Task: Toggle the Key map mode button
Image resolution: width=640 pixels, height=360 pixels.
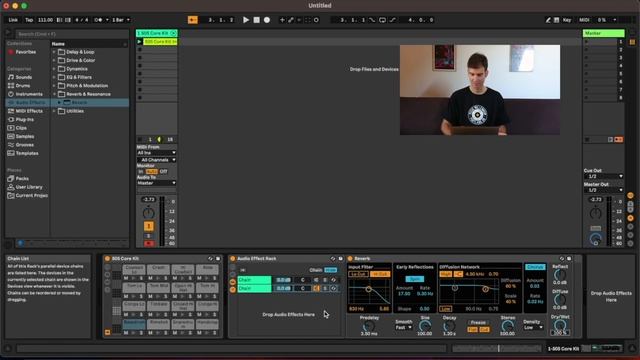Action: click(567, 20)
